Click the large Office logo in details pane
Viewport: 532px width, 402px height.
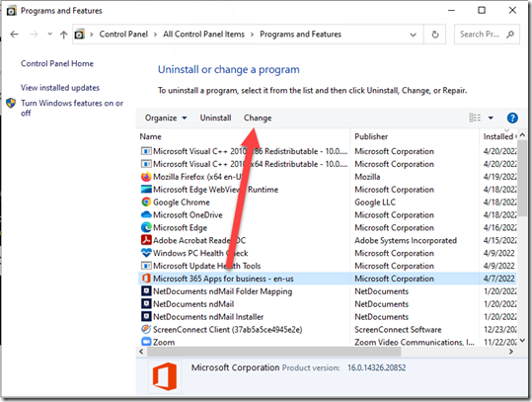click(165, 376)
